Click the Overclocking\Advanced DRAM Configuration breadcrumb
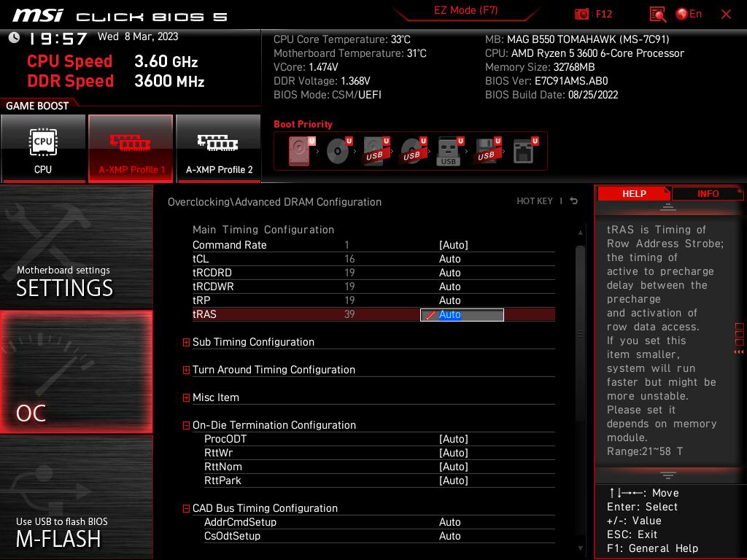 pos(274,202)
